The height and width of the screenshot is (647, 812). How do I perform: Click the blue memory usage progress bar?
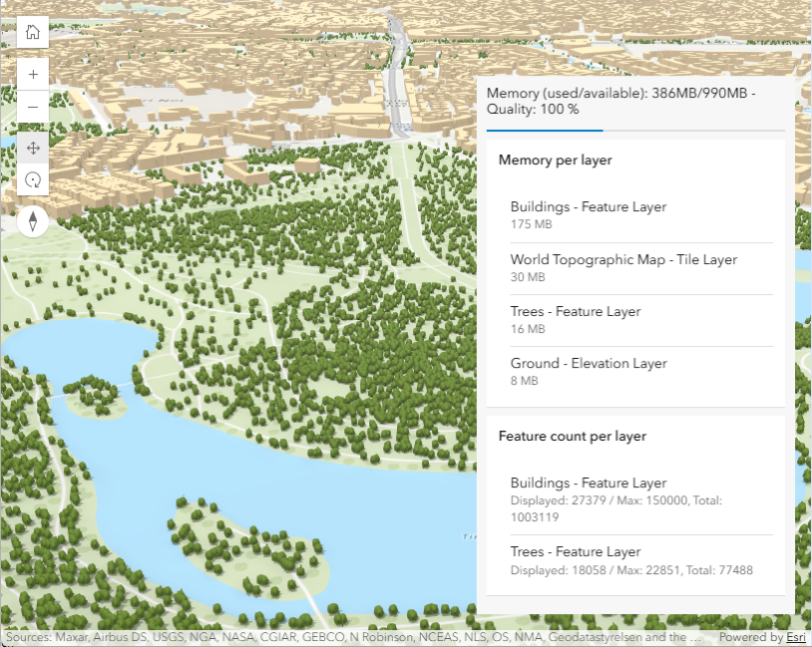tap(545, 131)
